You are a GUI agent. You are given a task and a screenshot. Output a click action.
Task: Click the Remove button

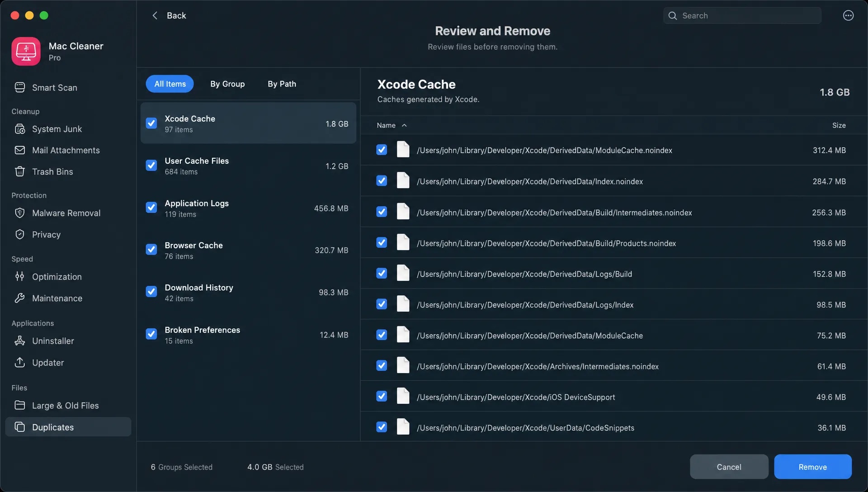812,467
